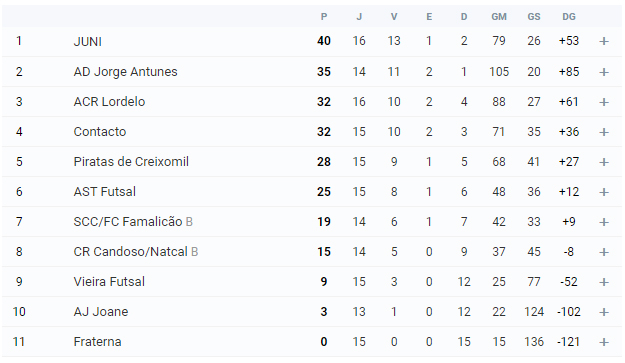Screen dimensions: 625x363
Task: Select the Piratas de Creixomil team name
Action: click(x=131, y=162)
